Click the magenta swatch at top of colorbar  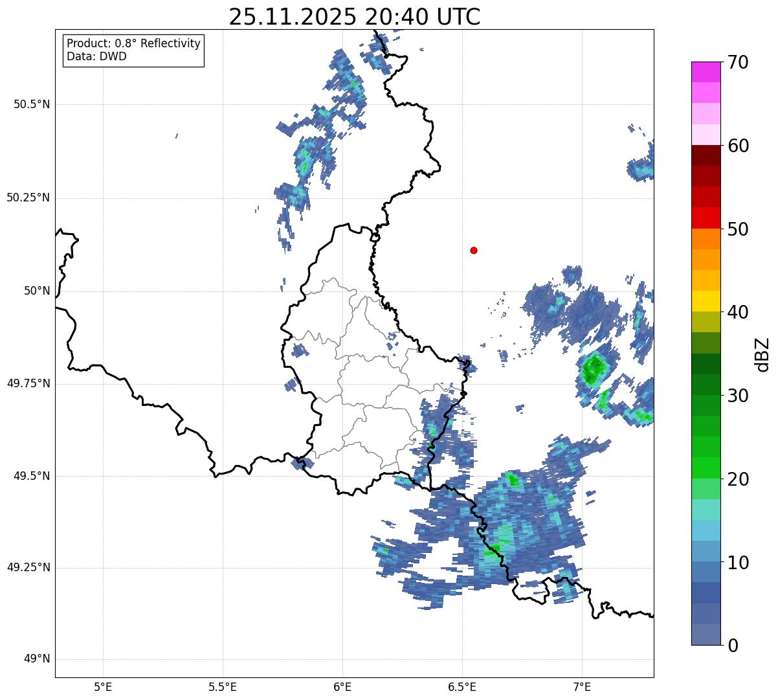click(706, 72)
